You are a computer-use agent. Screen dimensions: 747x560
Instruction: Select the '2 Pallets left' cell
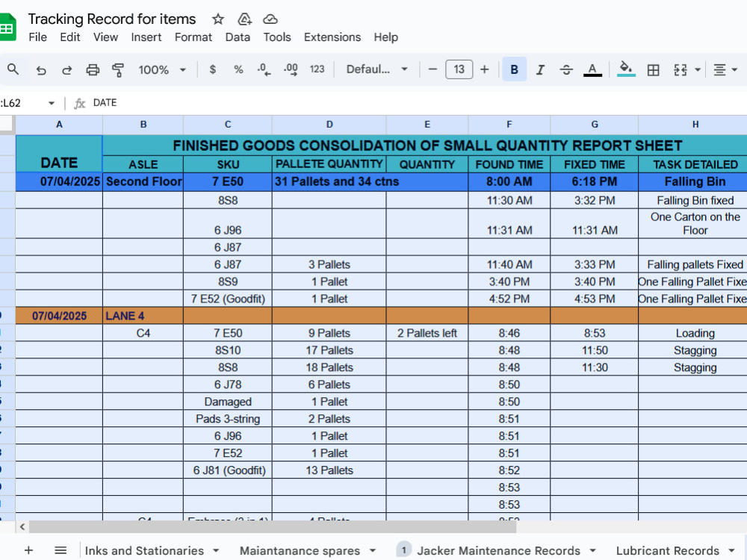[x=427, y=333]
